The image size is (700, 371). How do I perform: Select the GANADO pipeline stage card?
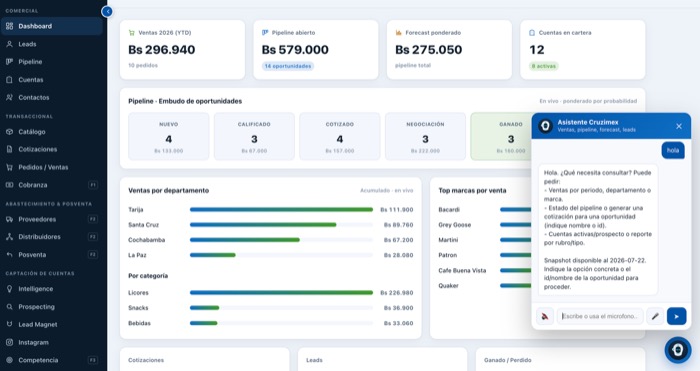coord(501,136)
